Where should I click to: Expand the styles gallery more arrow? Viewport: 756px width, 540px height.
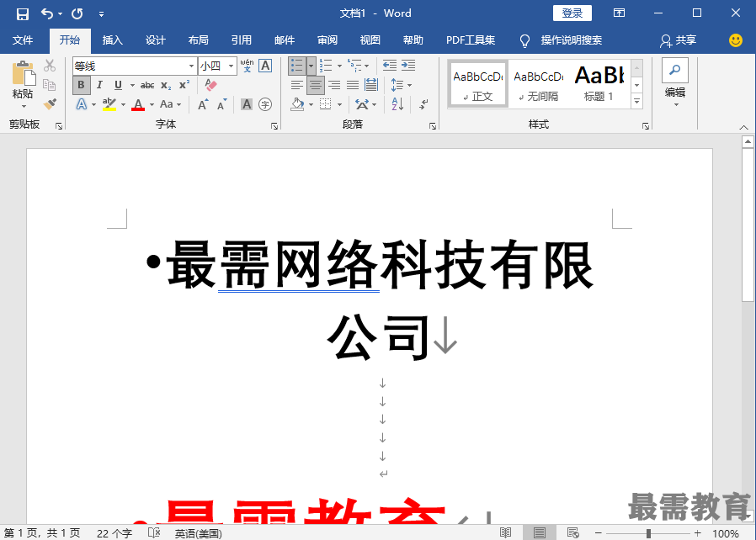click(x=637, y=102)
